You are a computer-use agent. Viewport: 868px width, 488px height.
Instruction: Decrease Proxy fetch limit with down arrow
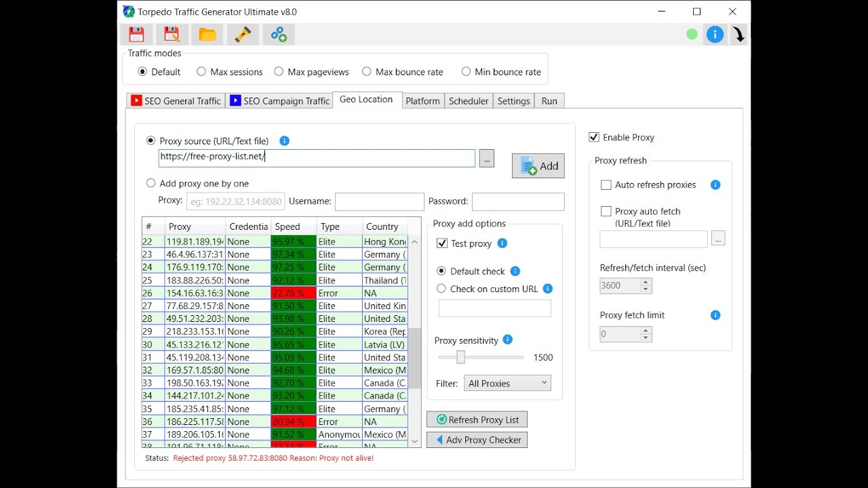point(646,338)
